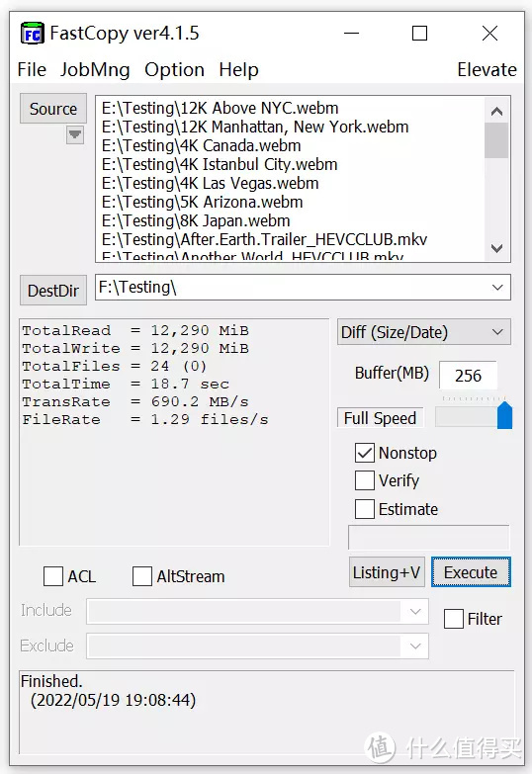Screen dimensions: 532x774
Task: Close the FastCopy window
Action: tap(489, 34)
